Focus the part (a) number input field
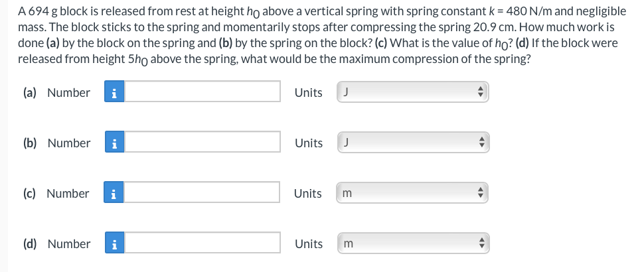Image resolution: width=644 pixels, height=272 pixels. point(202,93)
